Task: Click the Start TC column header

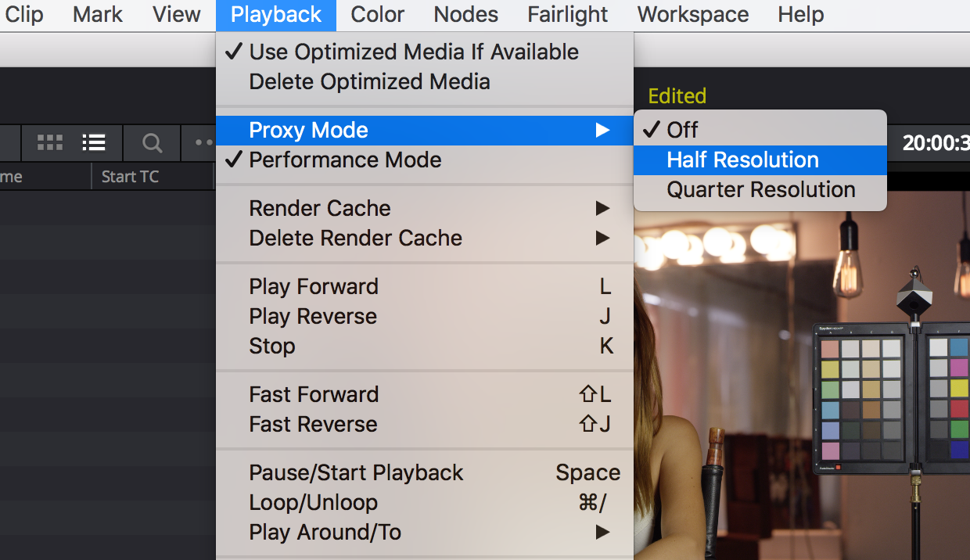Action: click(130, 177)
